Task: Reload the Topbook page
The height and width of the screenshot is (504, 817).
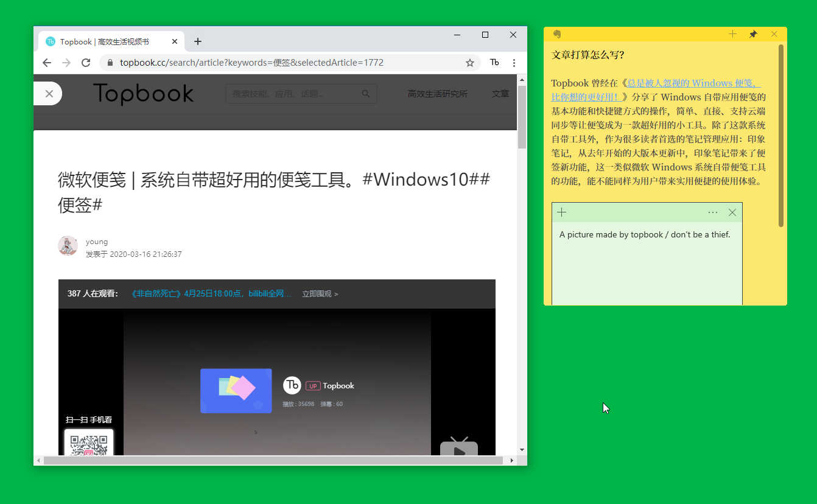Action: 86,63
